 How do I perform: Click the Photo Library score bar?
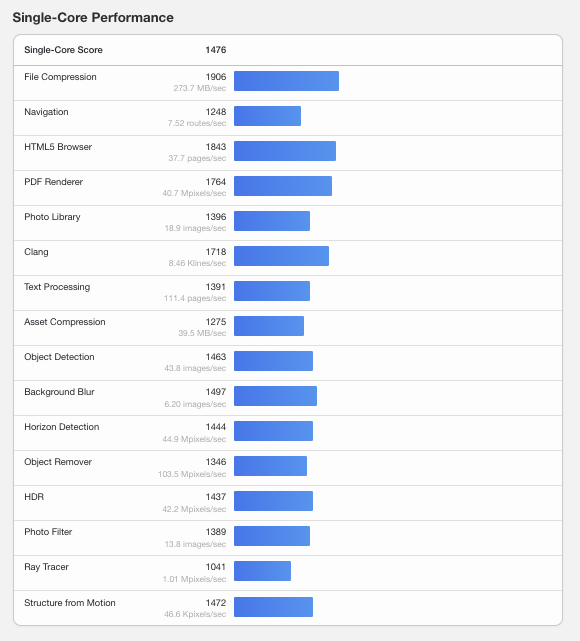pos(272,221)
